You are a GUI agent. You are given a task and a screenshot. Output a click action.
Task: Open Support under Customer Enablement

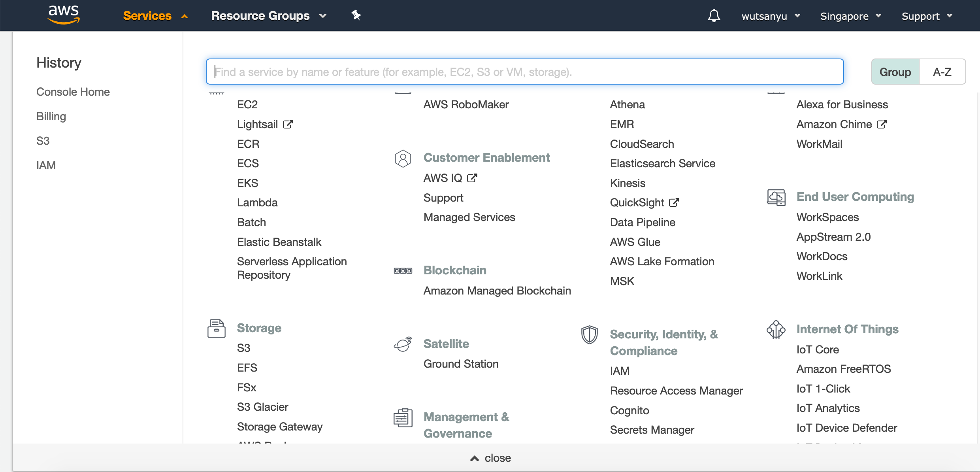(443, 198)
